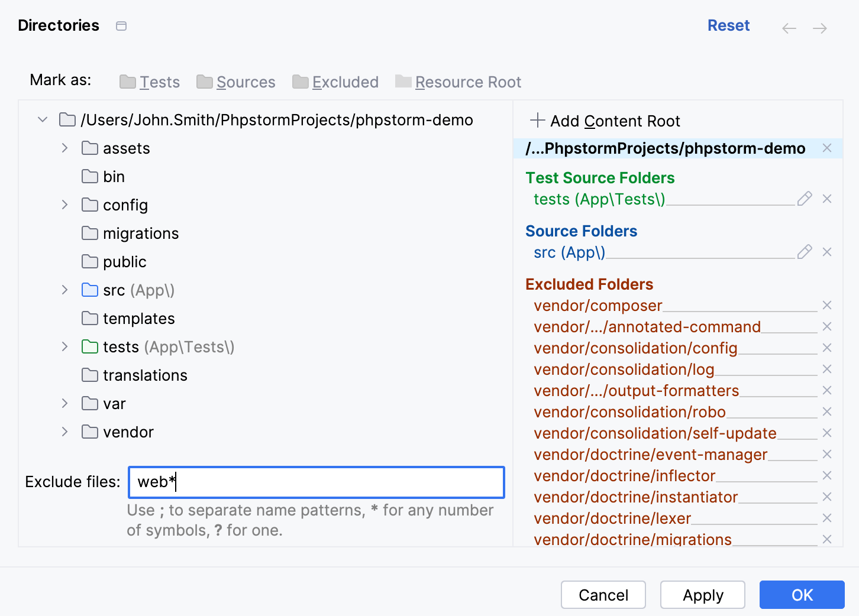Remove the tests Test Source Folder entry

click(826, 199)
